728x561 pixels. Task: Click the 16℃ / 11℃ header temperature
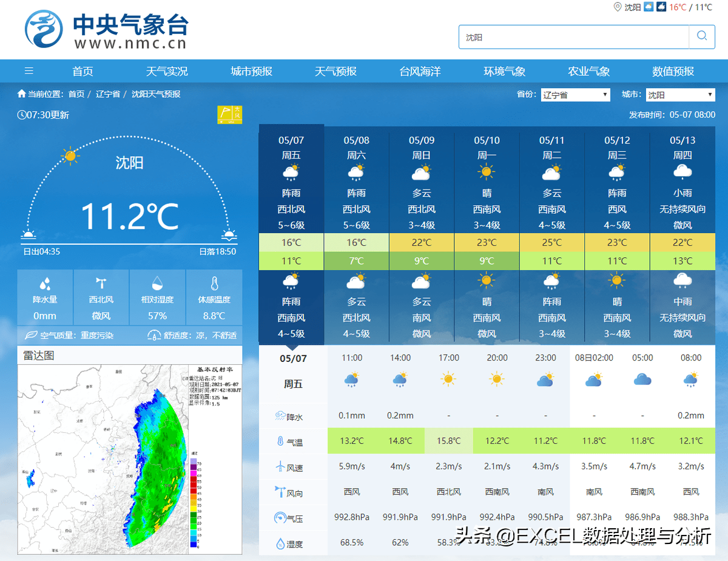coord(690,7)
